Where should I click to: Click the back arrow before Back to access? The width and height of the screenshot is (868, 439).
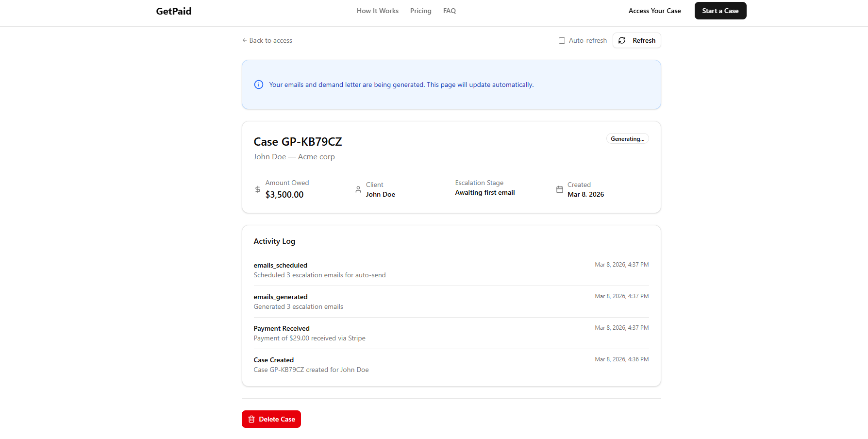click(244, 40)
